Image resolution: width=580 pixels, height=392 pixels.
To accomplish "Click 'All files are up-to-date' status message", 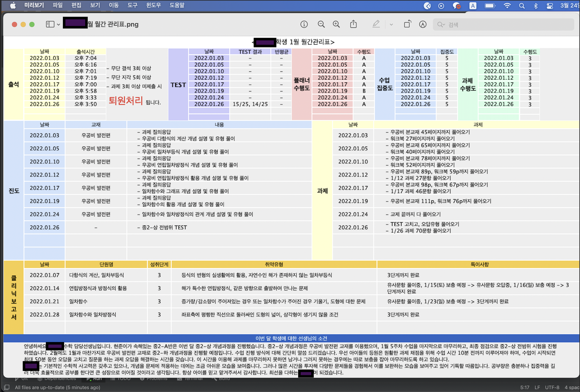I will click(x=57, y=387).
